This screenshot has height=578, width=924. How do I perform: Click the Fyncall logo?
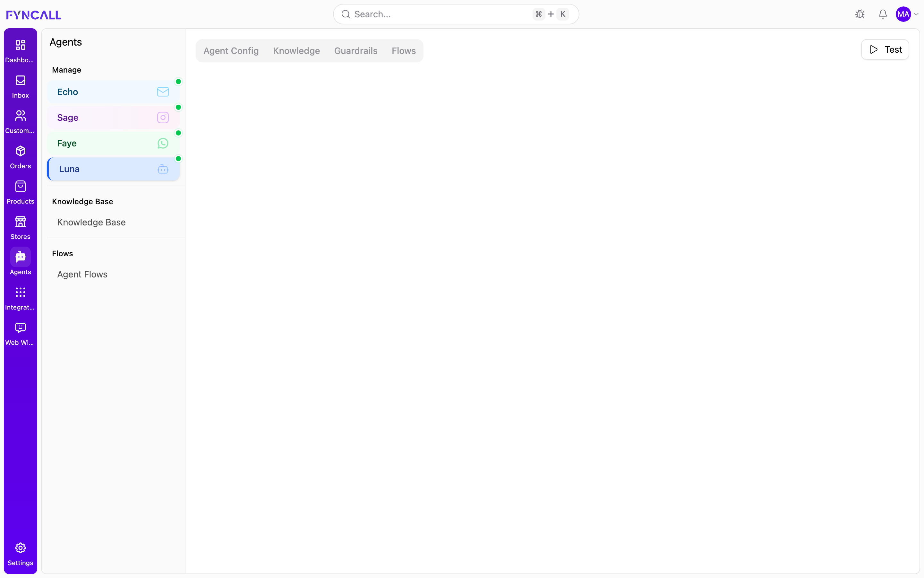[34, 14]
